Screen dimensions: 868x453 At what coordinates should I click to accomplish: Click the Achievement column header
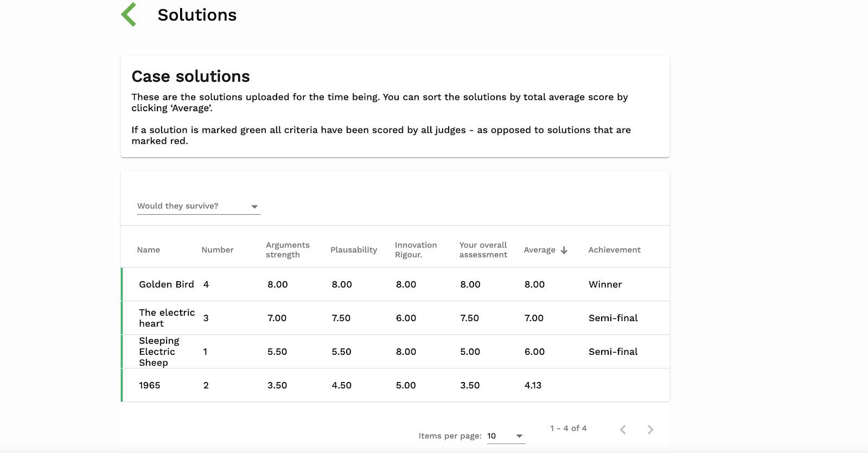pyautogui.click(x=614, y=250)
